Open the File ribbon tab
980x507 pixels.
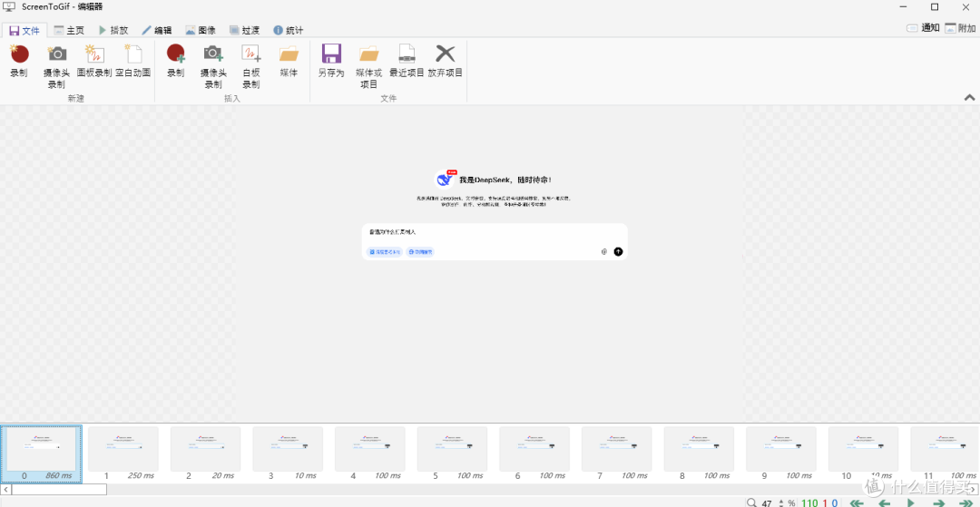click(x=24, y=30)
